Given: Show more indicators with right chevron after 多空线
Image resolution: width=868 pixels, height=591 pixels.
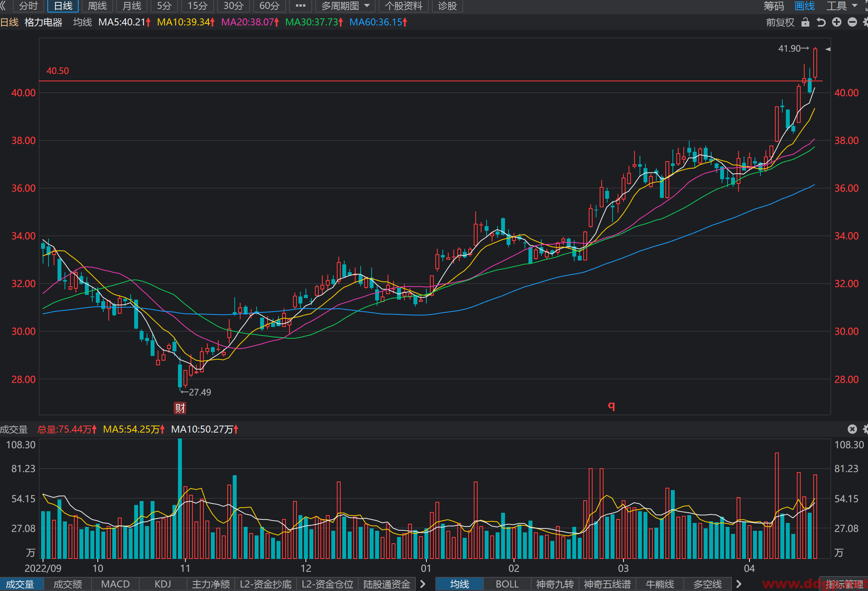Looking at the screenshot, I should pos(739,584).
